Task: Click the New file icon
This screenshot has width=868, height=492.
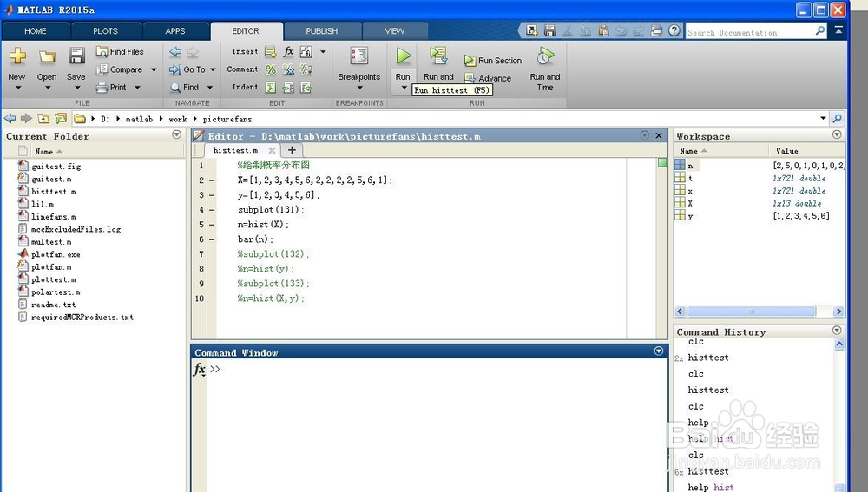Action: coord(17,56)
